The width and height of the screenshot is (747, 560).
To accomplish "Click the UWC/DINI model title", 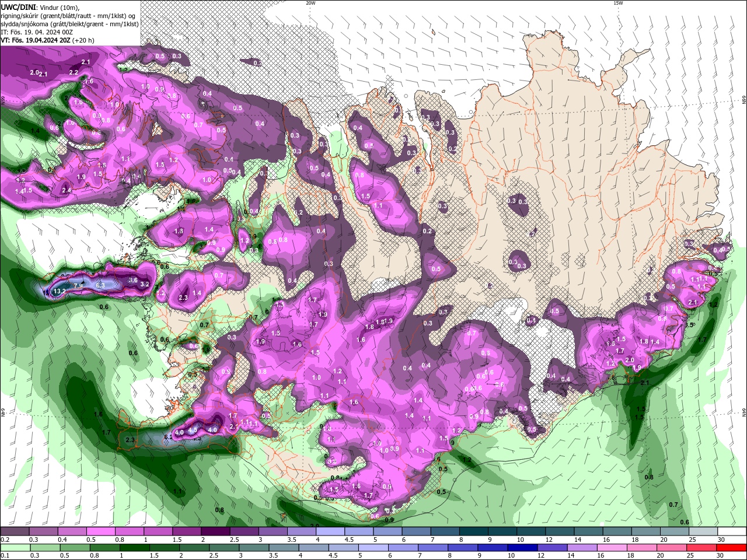I will pos(18,7).
